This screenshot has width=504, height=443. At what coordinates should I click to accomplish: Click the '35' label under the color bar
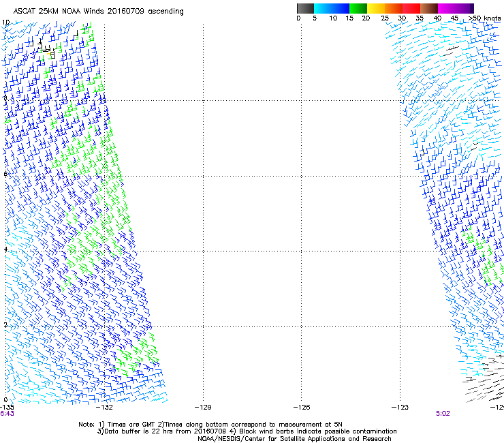(x=420, y=18)
